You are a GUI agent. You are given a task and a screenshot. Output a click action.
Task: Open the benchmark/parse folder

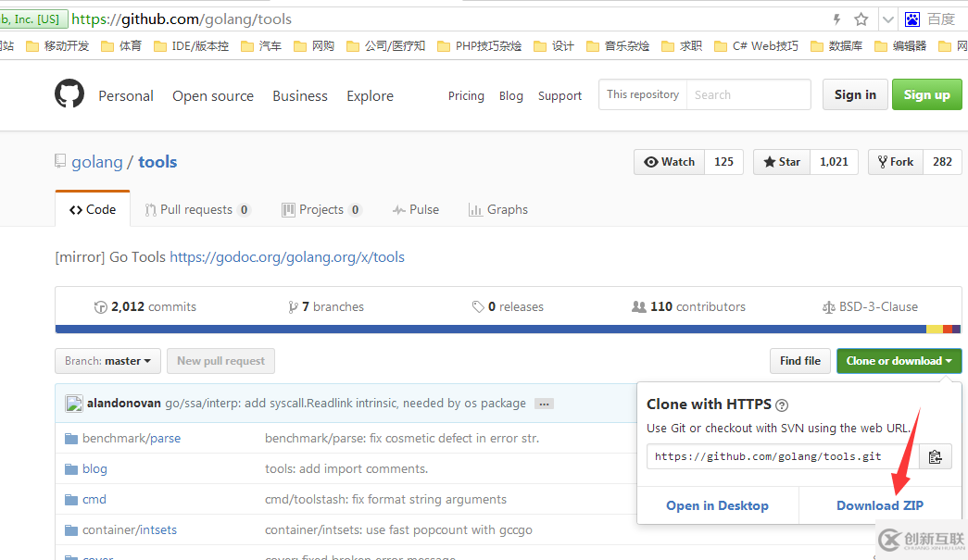click(131, 439)
